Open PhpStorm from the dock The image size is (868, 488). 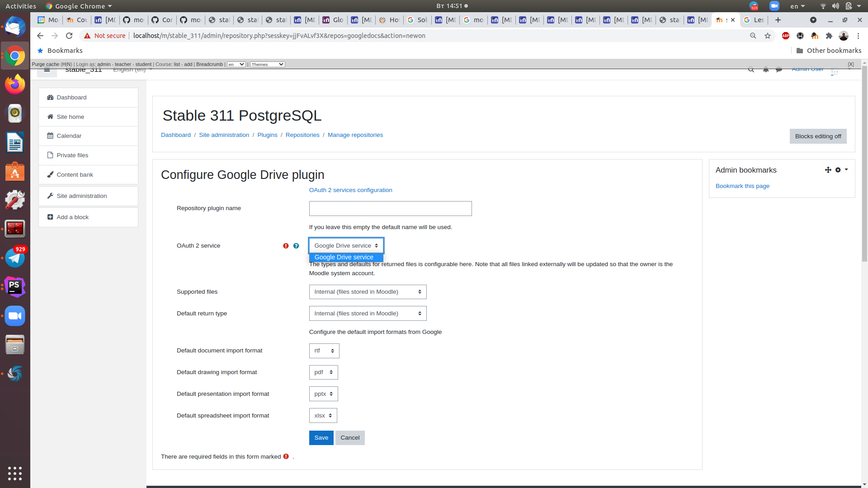pyautogui.click(x=15, y=287)
